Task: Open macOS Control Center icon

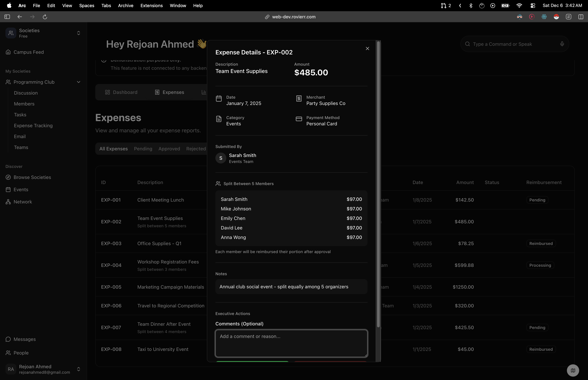Action: coord(533,5)
